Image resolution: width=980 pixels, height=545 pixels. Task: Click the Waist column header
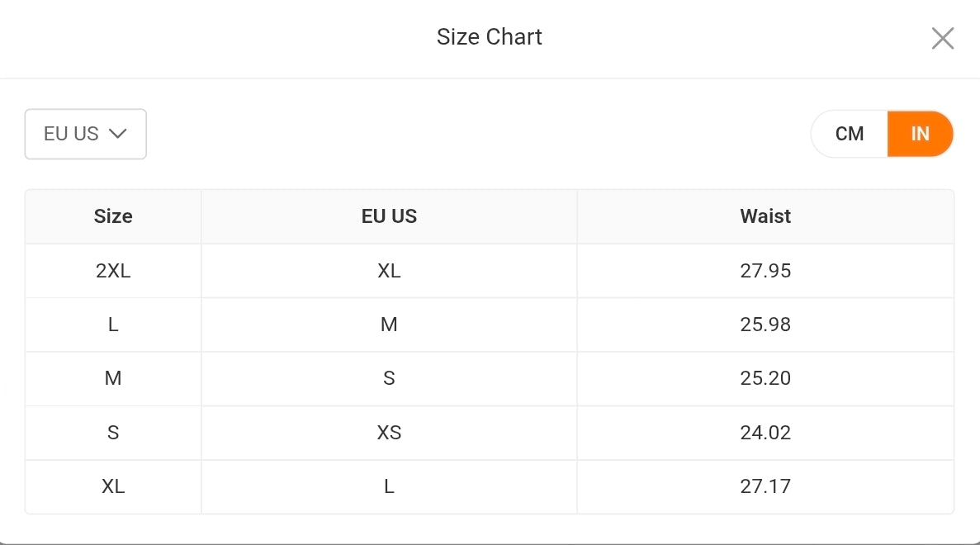pyautogui.click(x=765, y=216)
